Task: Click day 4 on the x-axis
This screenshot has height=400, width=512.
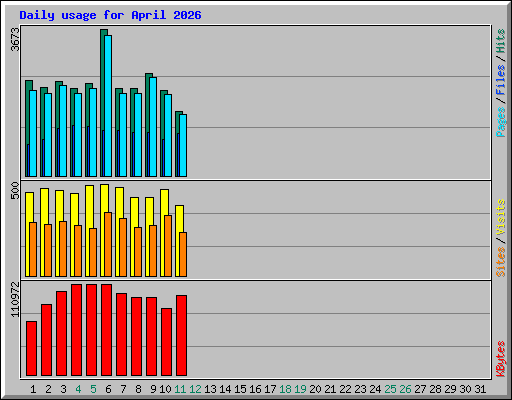Action: coord(78,389)
